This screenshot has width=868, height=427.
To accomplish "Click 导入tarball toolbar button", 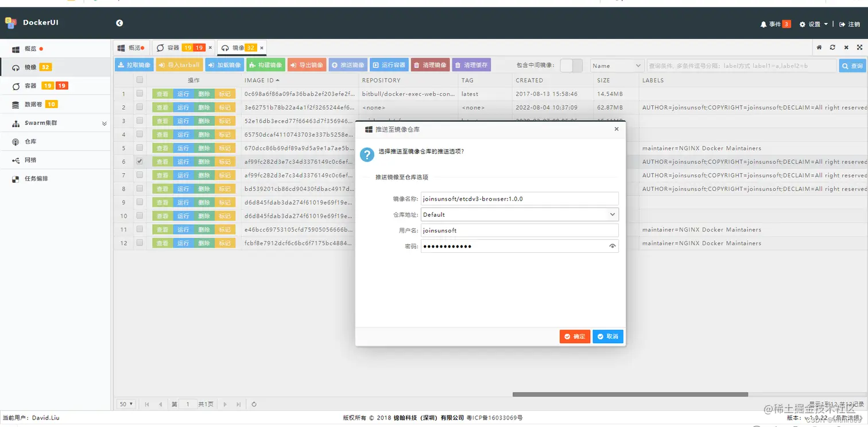I will pos(179,65).
